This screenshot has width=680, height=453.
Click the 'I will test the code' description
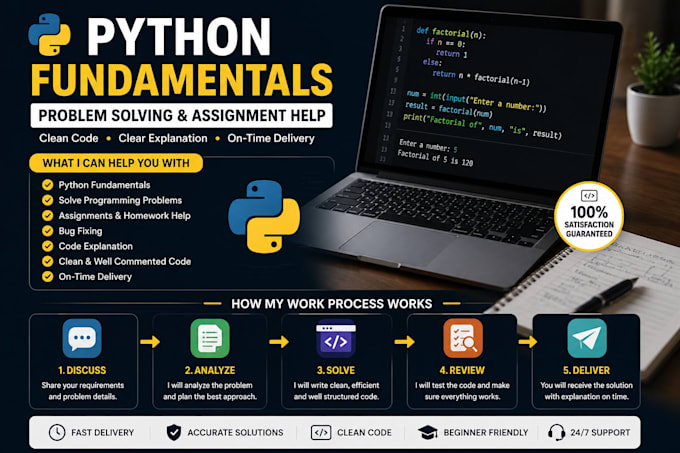462,391
